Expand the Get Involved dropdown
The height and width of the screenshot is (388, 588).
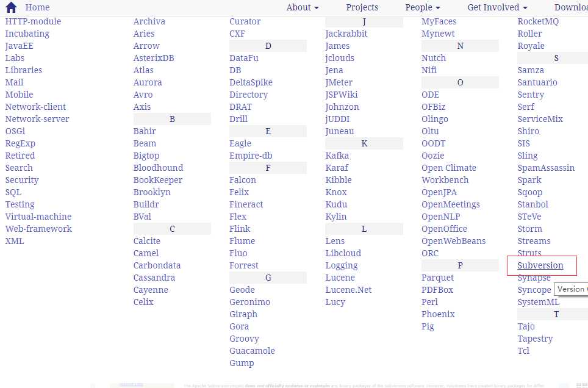[497, 7]
